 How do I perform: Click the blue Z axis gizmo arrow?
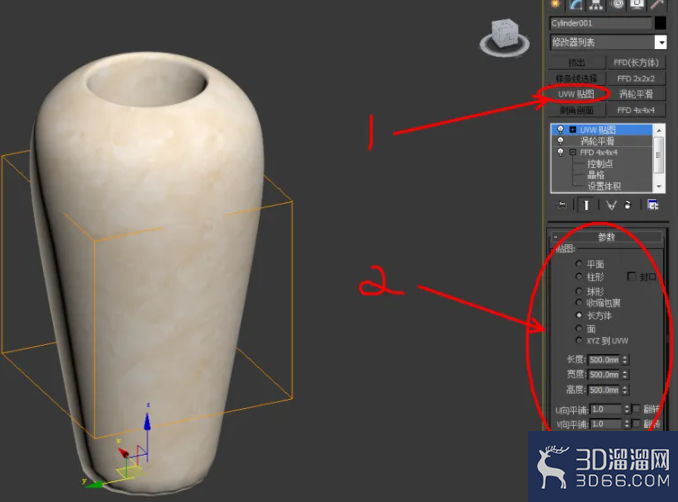tap(147, 421)
